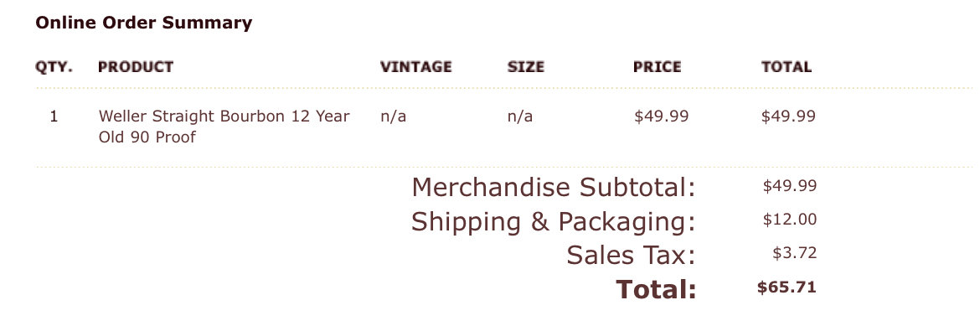This screenshot has height=326, width=980.
Task: Select the $12.00 shipping amount
Action: pyautogui.click(x=789, y=220)
